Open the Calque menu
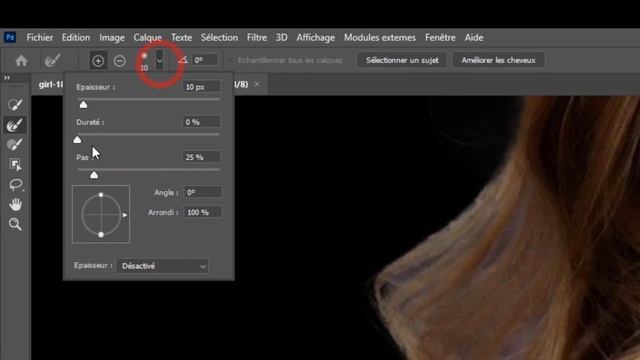This screenshot has width=640, height=360. pos(147,38)
